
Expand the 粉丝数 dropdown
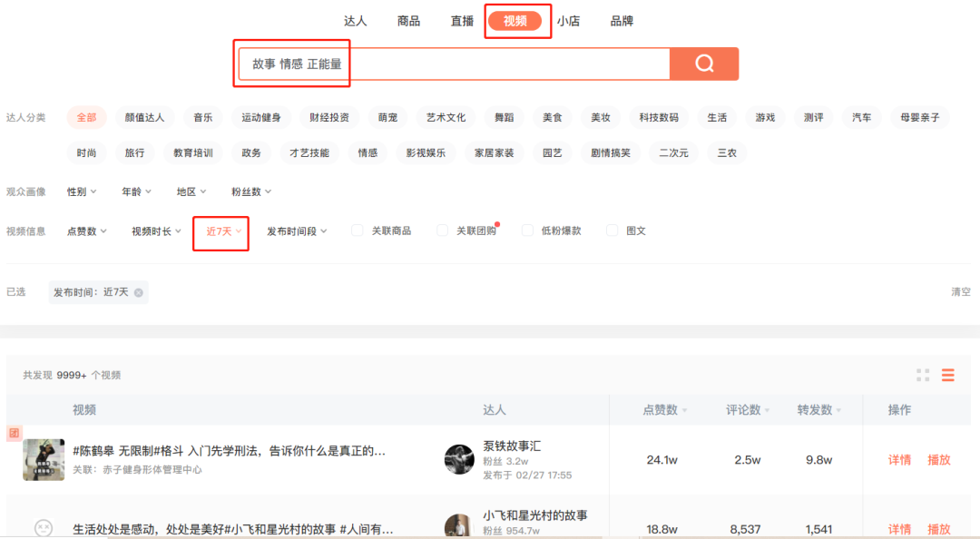[251, 192]
